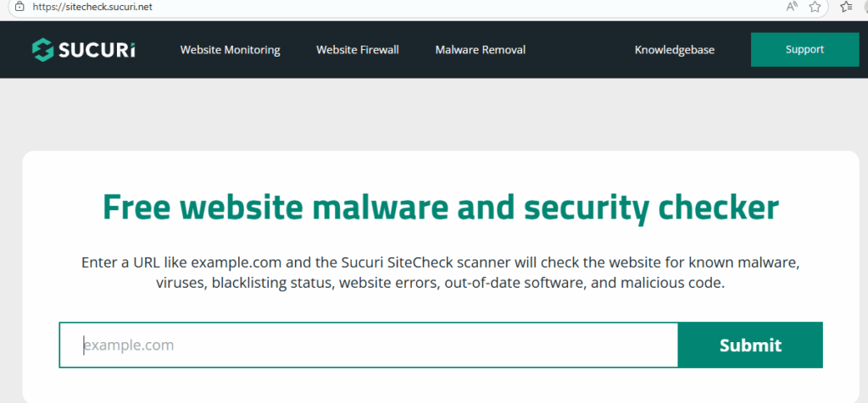Go to Malware Removal page

[x=481, y=50]
